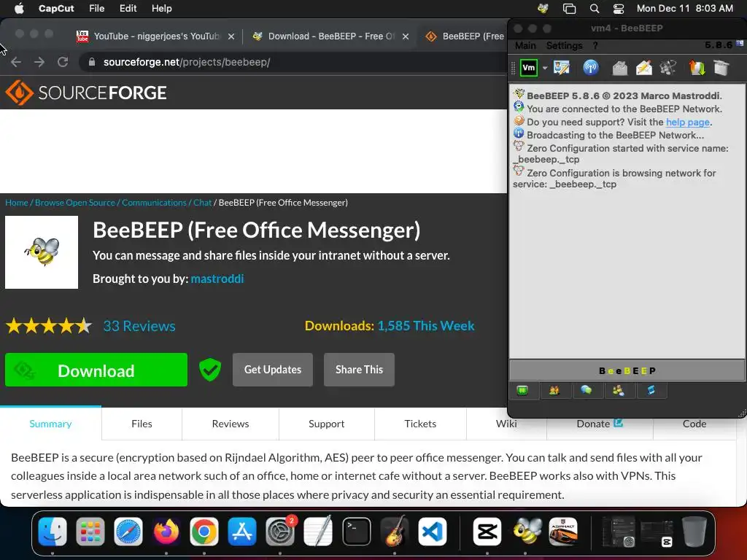Open the Edit menu in the macOS menu bar

click(128, 9)
